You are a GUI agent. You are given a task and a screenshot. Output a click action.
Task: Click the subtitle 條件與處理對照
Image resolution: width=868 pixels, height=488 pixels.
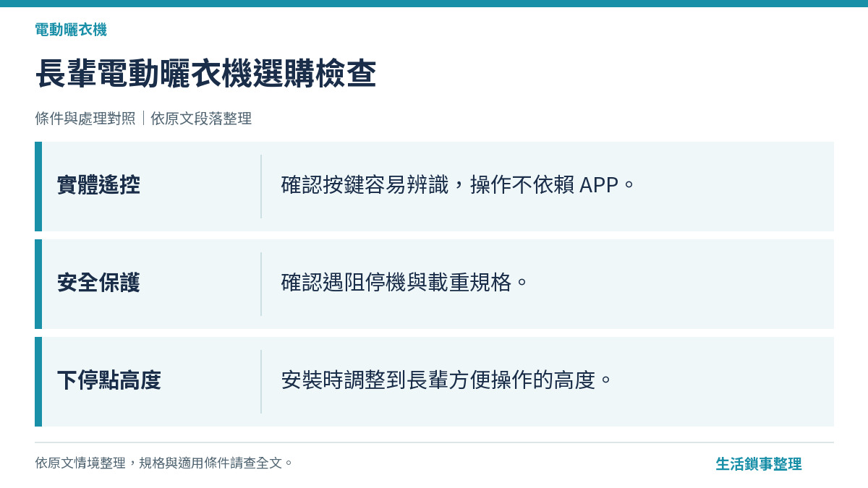85,119
